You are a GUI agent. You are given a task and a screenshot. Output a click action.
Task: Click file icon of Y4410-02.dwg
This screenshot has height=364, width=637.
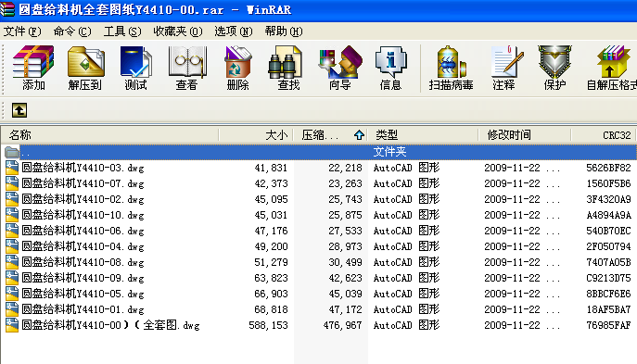[12, 199]
